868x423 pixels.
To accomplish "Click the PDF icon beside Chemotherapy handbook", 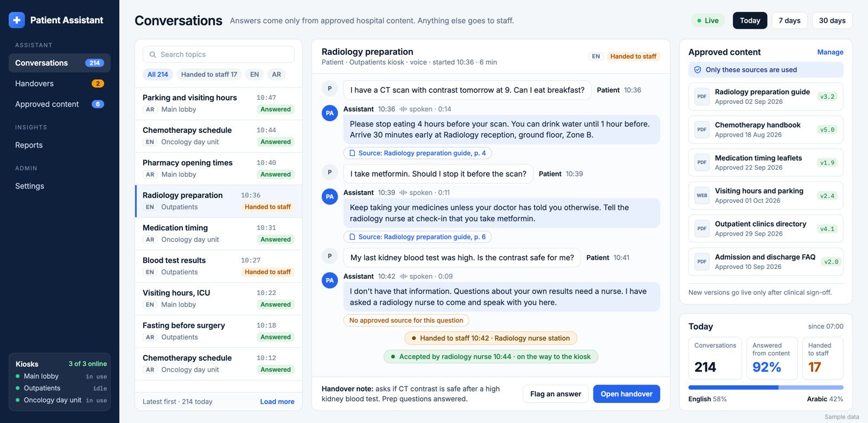I will [702, 130].
